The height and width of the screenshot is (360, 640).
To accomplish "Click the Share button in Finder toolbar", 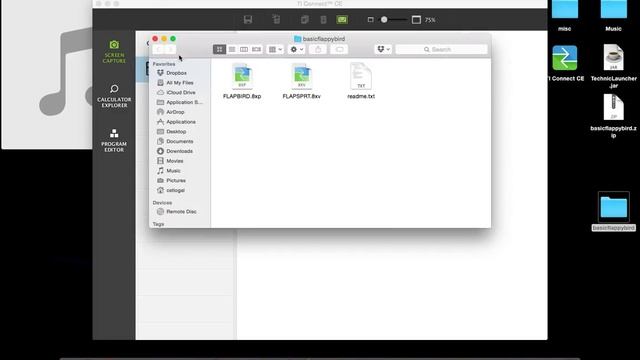I will (318, 49).
